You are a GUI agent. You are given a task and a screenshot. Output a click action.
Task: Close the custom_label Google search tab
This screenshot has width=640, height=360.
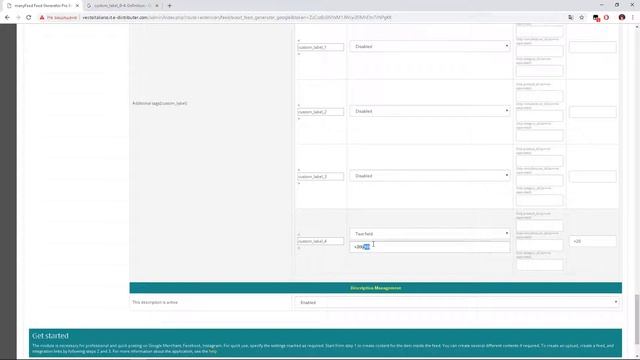(157, 6)
